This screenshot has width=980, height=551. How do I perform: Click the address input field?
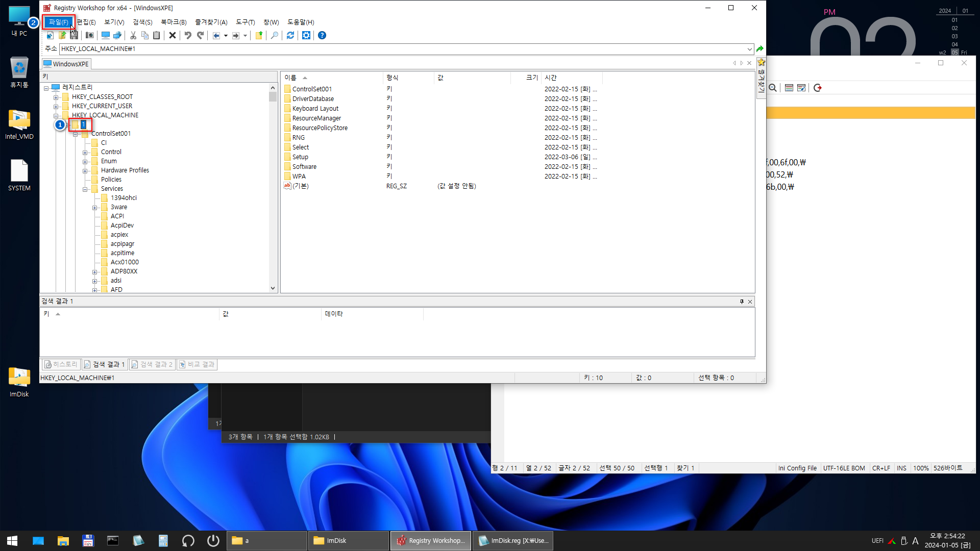pos(403,49)
